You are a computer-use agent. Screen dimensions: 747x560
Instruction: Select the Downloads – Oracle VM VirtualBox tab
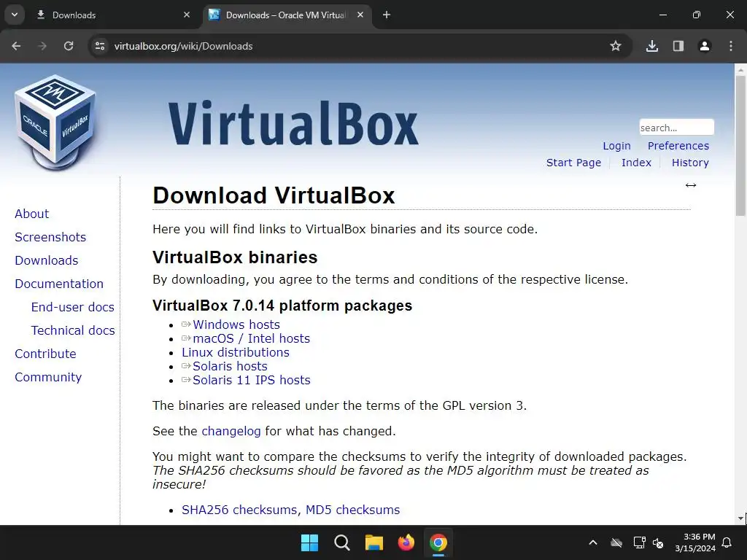(x=287, y=15)
